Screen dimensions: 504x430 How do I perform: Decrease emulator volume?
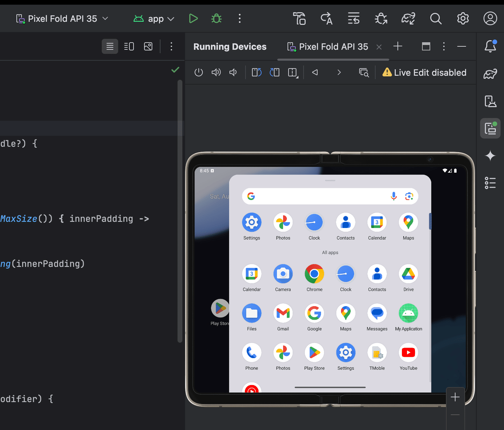pos(233,72)
